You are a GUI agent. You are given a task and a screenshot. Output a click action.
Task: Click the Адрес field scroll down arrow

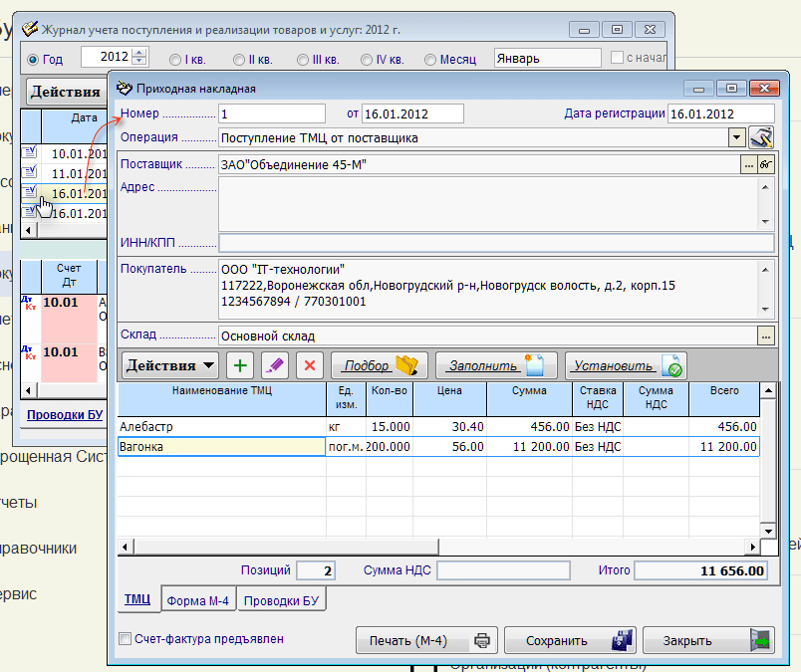765,222
